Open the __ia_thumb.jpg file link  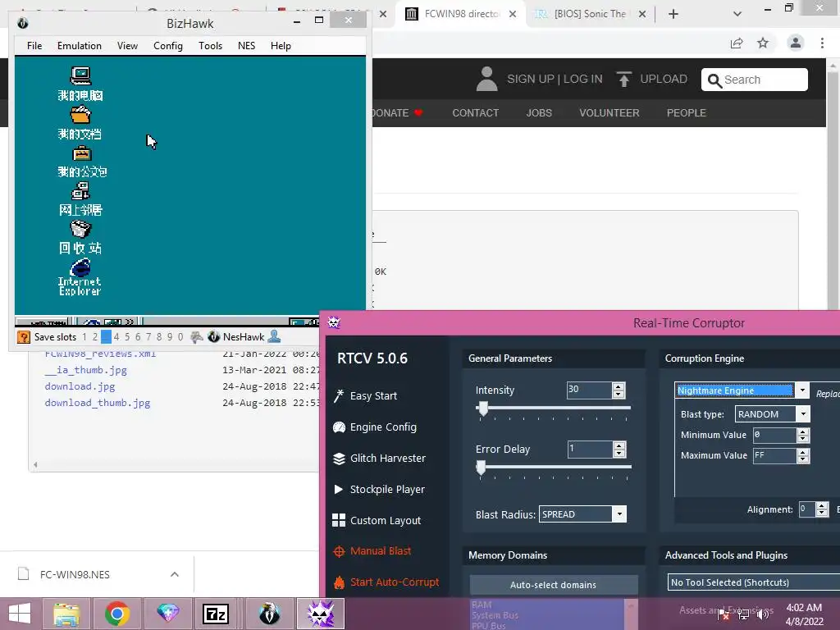click(85, 370)
